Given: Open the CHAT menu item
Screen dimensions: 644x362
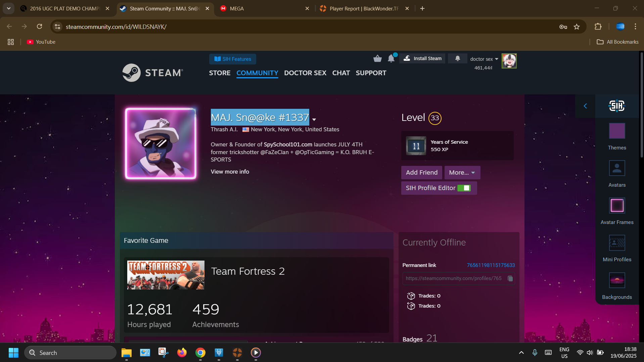Looking at the screenshot, I should pyautogui.click(x=341, y=73).
